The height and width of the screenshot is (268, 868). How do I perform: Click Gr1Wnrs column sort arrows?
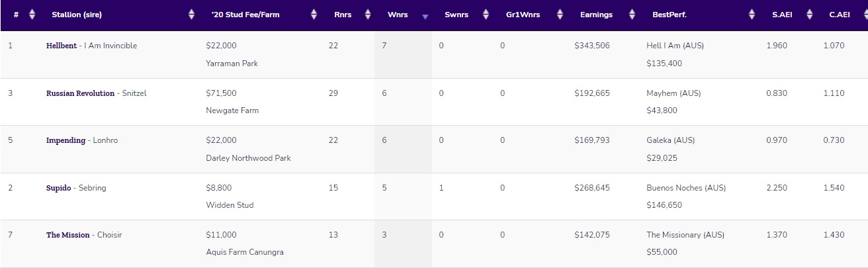coord(560,15)
